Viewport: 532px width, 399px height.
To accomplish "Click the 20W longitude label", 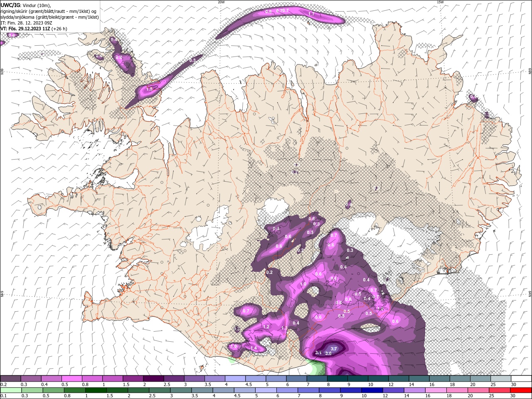I will tap(221, 2).
